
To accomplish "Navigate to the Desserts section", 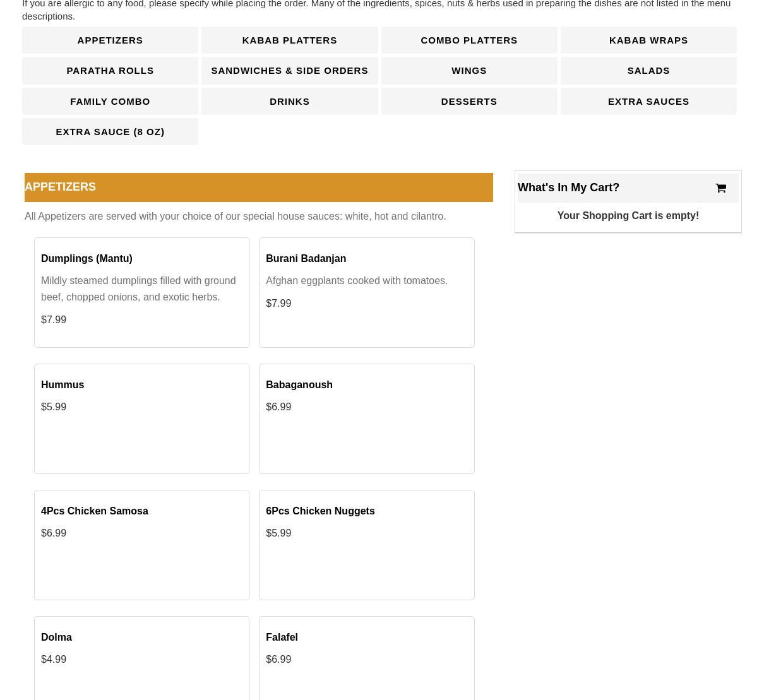I will pos(469,101).
